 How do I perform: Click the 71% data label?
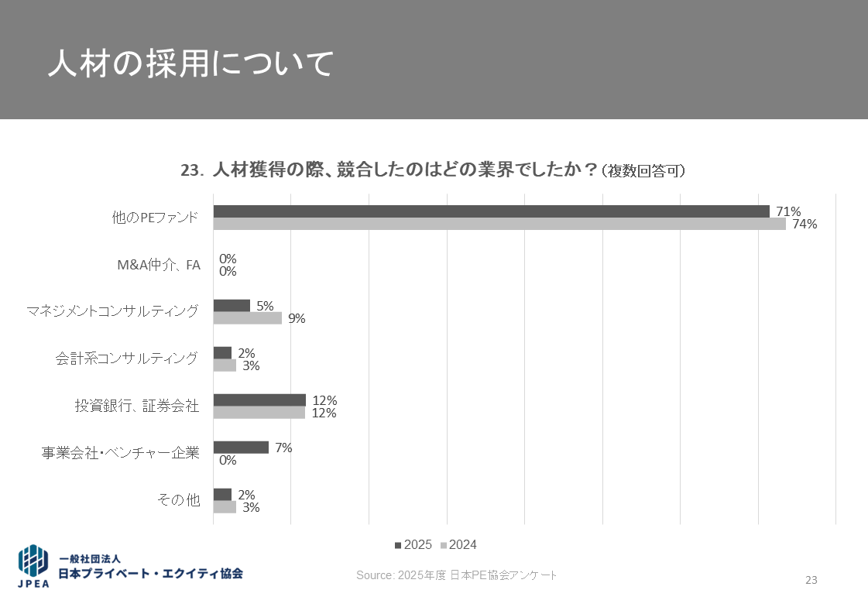pos(788,211)
